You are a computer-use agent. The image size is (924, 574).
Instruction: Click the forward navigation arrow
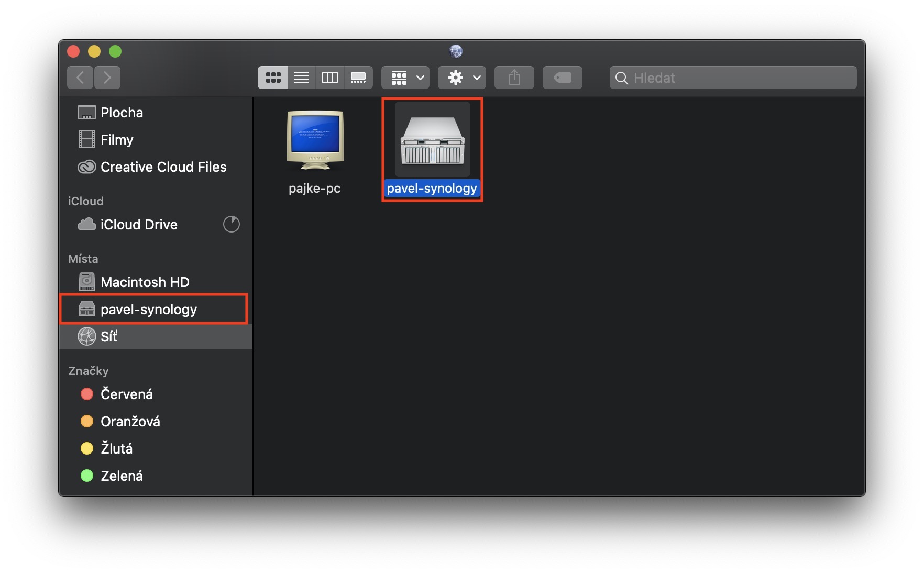coord(107,77)
